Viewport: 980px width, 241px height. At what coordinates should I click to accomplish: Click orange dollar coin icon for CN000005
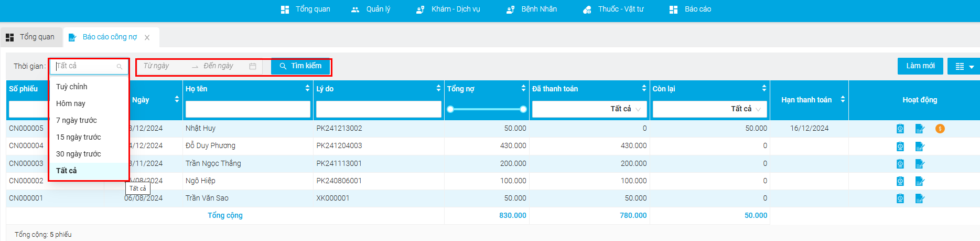tap(940, 129)
